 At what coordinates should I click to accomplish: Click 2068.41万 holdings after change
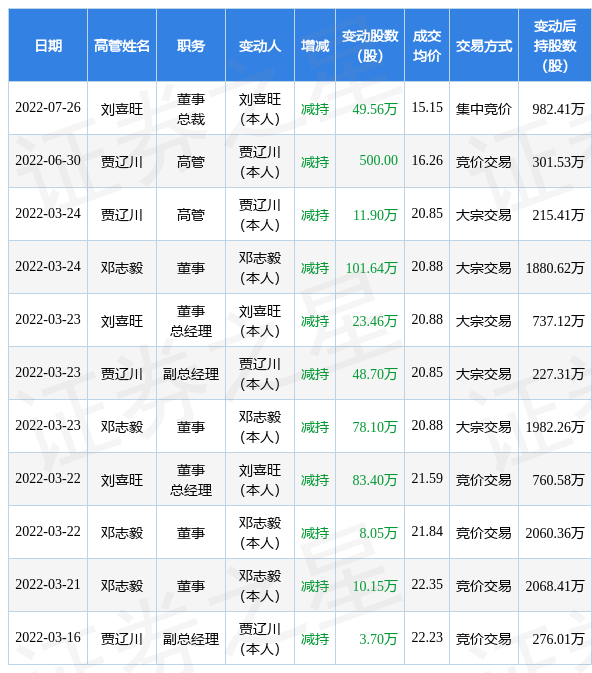click(555, 586)
